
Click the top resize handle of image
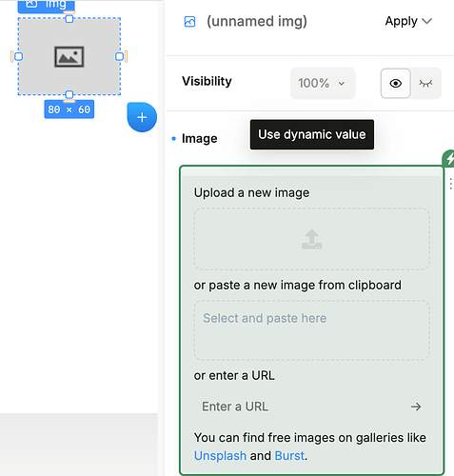[x=69, y=18]
